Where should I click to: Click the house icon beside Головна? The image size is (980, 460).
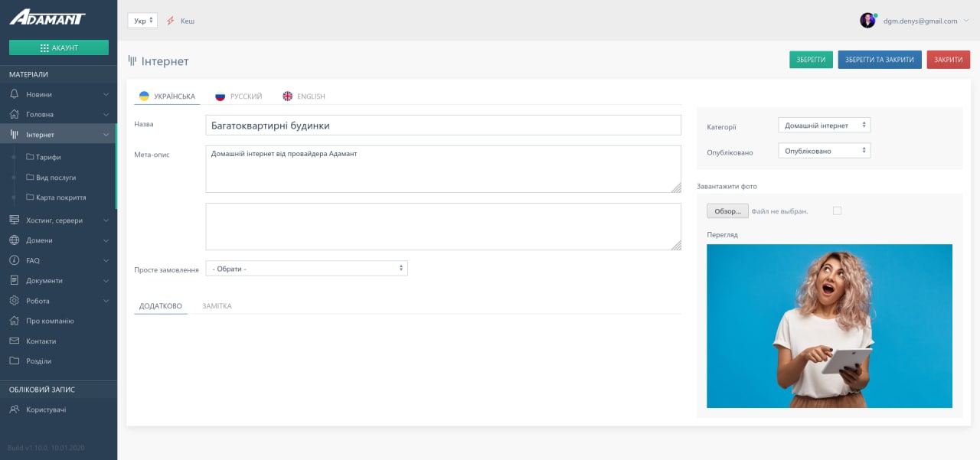point(14,114)
